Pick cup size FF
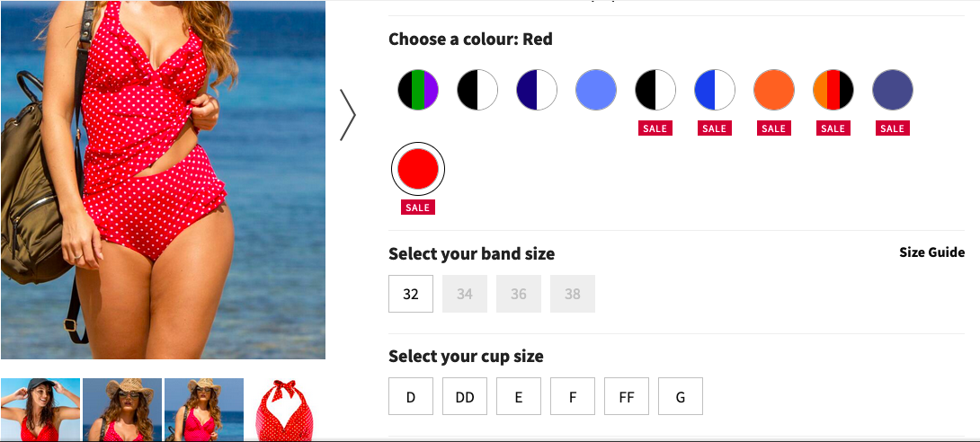 (627, 396)
